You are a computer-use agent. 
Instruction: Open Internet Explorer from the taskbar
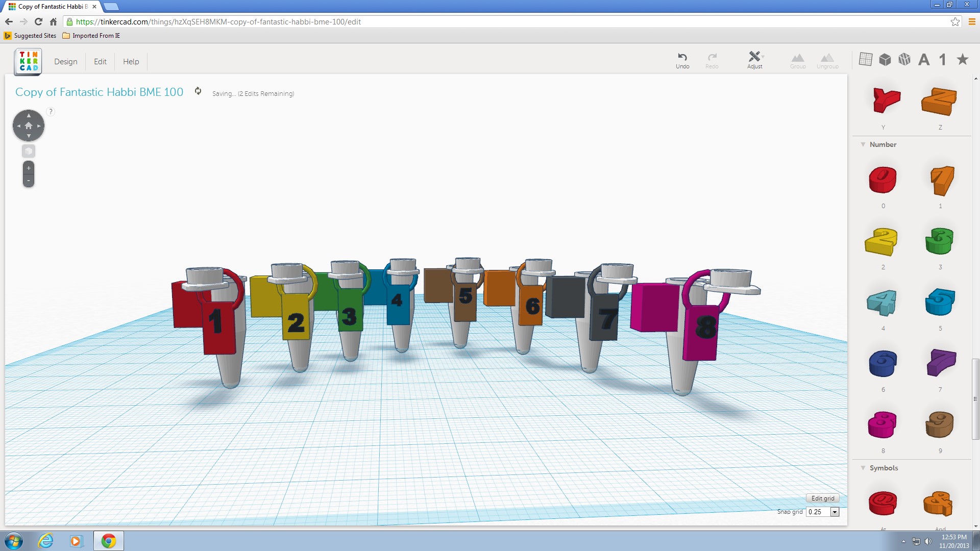click(45, 541)
